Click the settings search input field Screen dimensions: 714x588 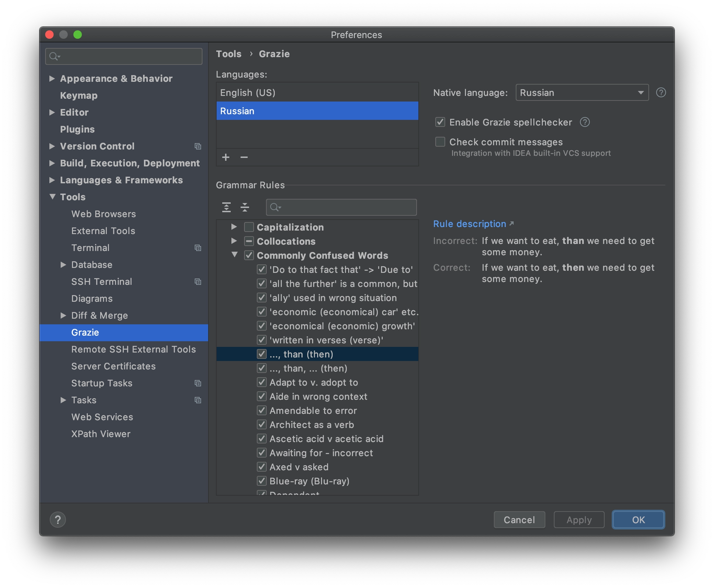pyautogui.click(x=124, y=56)
